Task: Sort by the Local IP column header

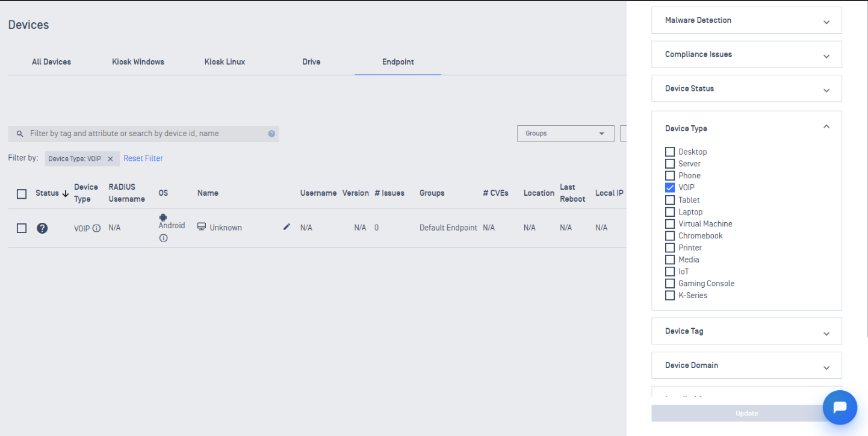Action: click(609, 193)
